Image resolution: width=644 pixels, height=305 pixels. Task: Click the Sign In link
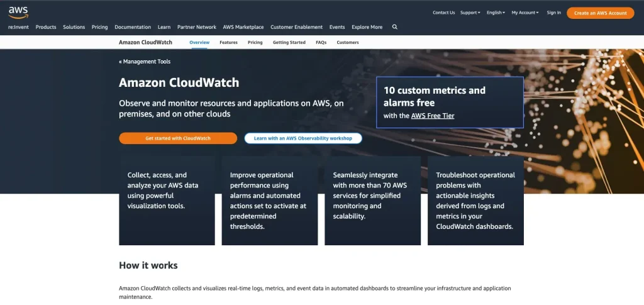[553, 13]
